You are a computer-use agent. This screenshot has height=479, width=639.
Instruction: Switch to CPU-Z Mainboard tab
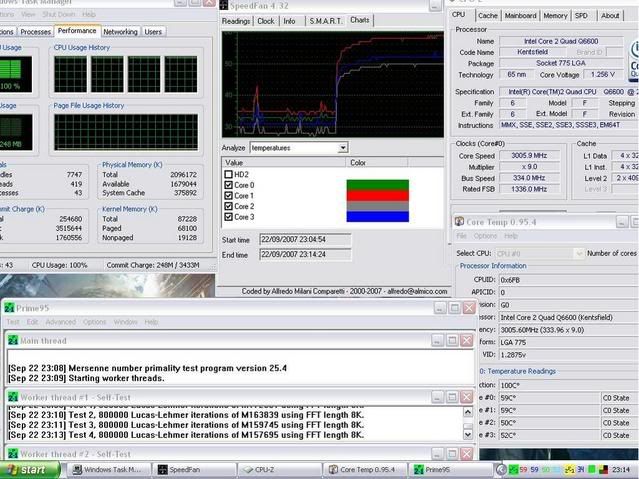520,16
